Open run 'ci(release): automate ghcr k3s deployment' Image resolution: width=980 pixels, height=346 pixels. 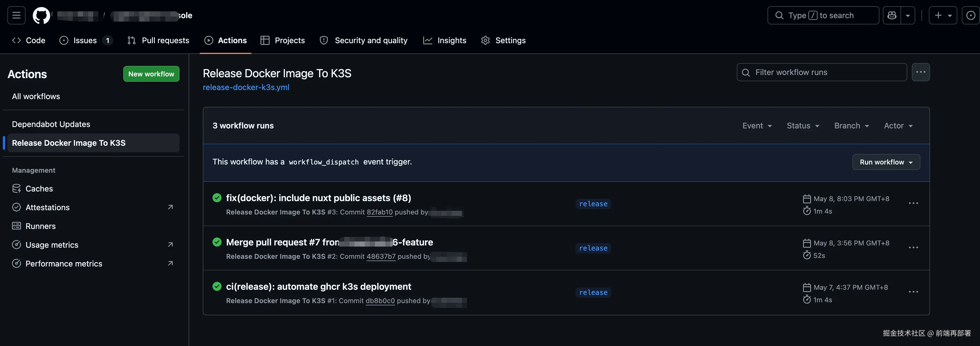pos(318,286)
